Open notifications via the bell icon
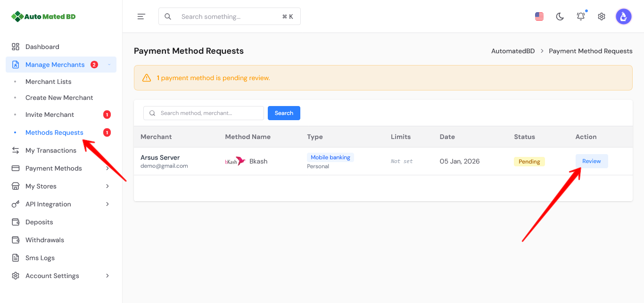644x303 pixels. [x=580, y=16]
